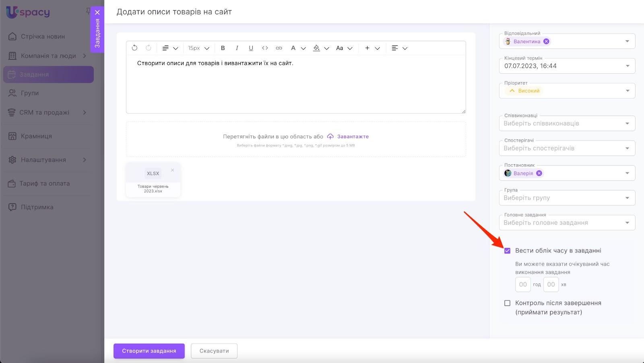Open the 'Співвиконавці' dropdown

click(x=567, y=124)
